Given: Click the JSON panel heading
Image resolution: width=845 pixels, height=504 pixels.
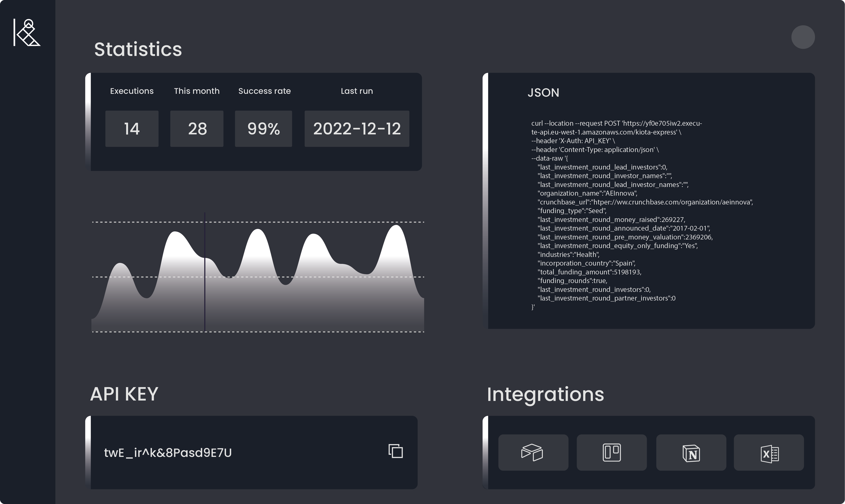Looking at the screenshot, I should (543, 93).
